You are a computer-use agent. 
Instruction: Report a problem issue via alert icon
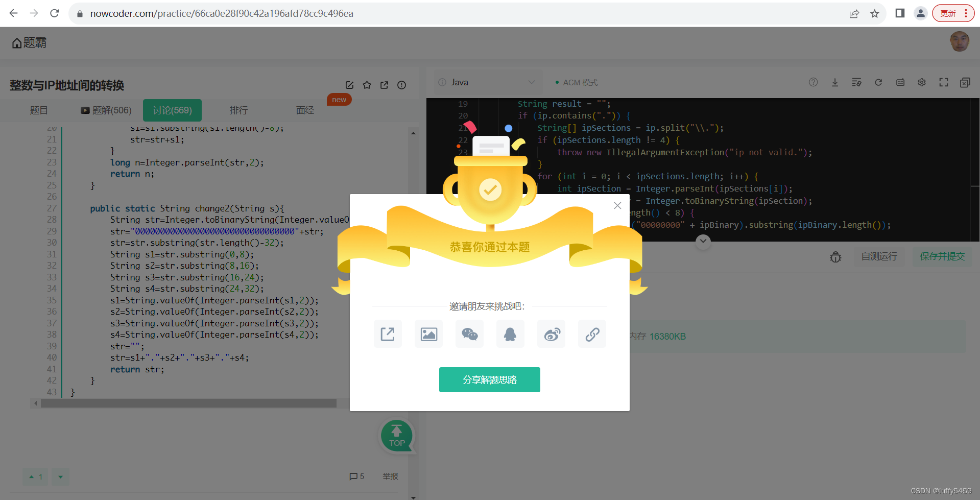[x=402, y=85]
